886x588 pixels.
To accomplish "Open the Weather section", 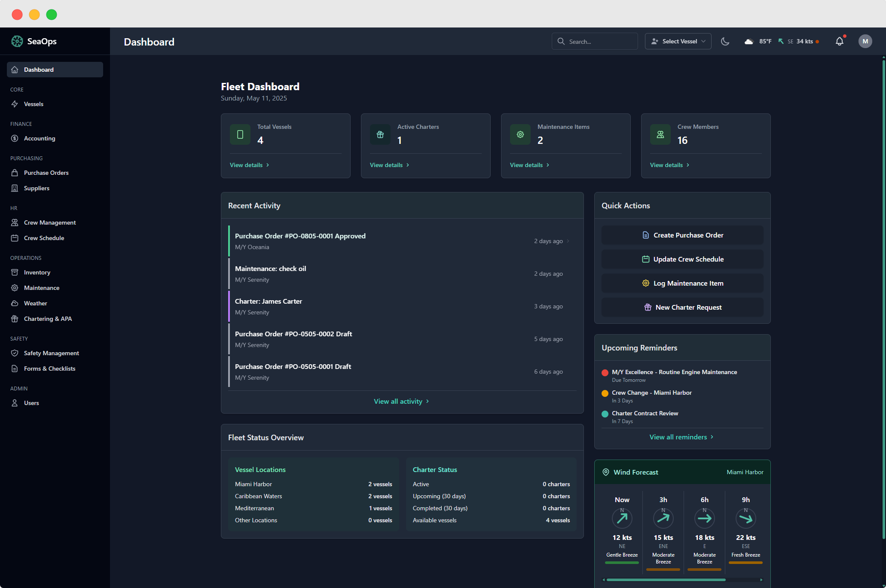I will click(35, 303).
